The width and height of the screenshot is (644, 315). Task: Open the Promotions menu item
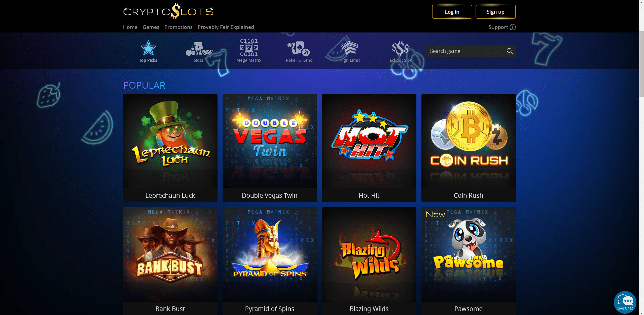(178, 27)
